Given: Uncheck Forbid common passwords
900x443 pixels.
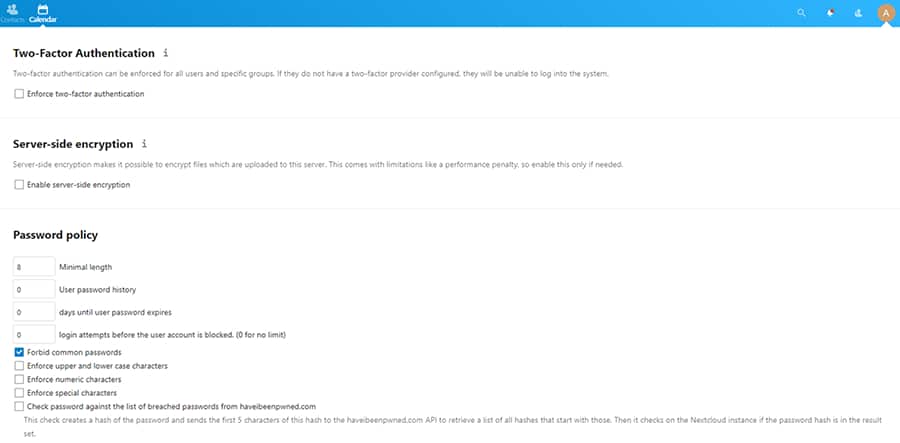Looking at the screenshot, I should 19,352.
